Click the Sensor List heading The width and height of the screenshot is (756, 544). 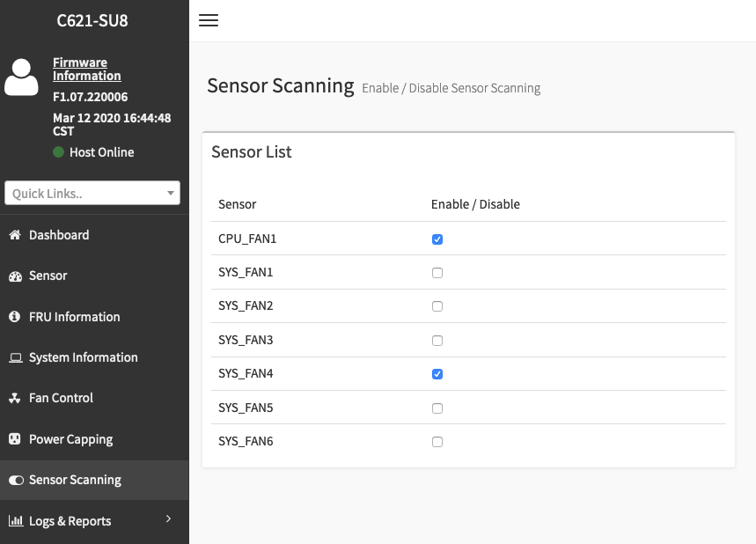252,152
